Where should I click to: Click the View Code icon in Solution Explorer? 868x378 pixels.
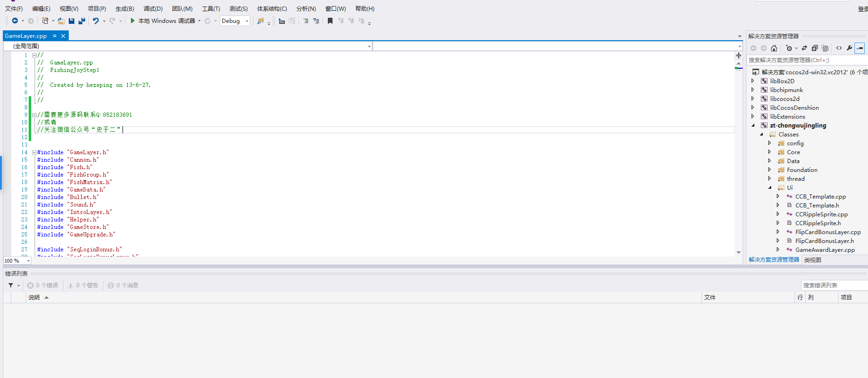tap(839, 48)
